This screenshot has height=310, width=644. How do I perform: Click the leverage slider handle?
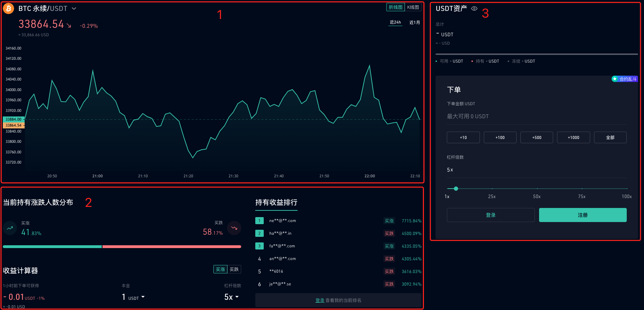456,189
